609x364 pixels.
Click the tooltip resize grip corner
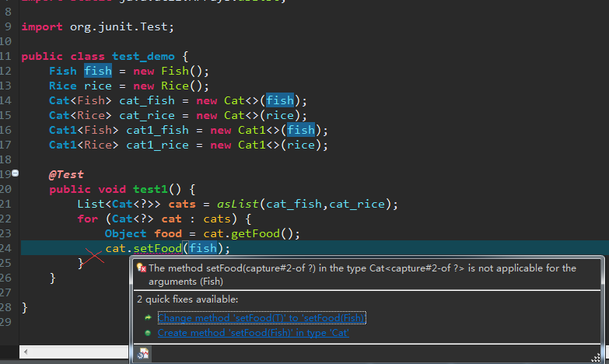[596, 358]
